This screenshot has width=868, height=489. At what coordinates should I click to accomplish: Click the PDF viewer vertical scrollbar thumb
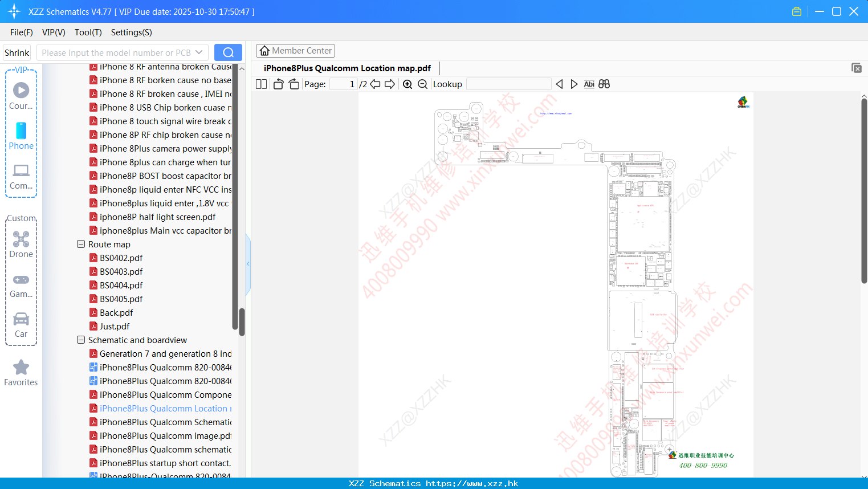tap(864, 191)
